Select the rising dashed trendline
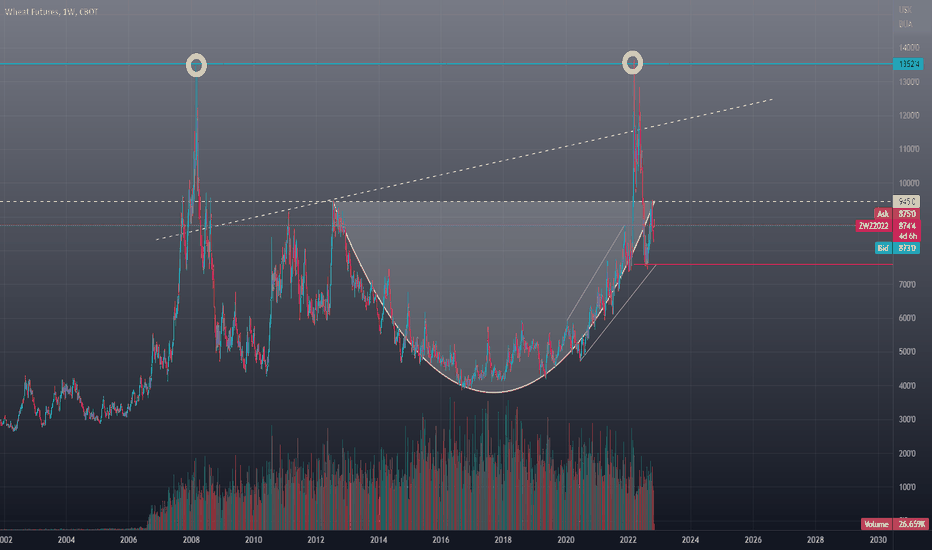This screenshot has width=932, height=550. 464,169
